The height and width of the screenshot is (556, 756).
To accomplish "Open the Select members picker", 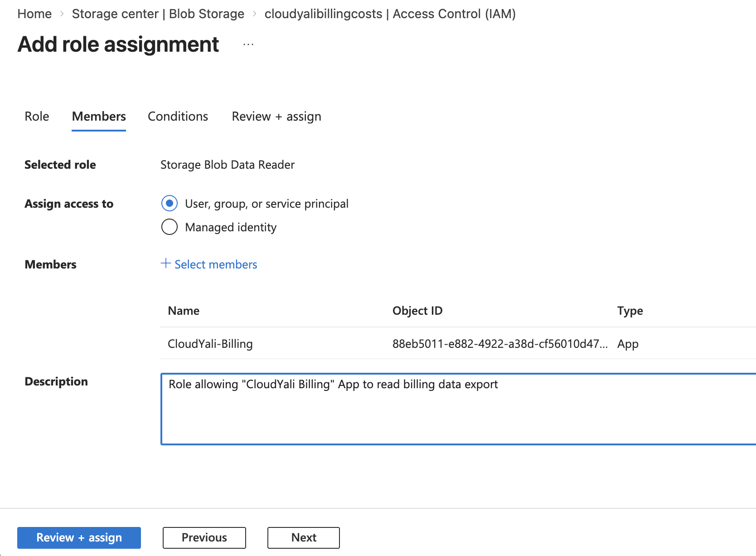I will [215, 264].
